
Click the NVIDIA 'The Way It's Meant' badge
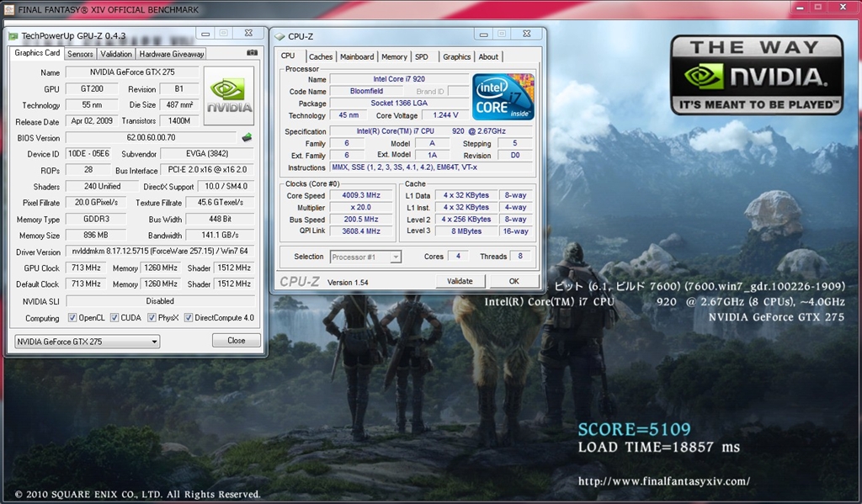[756, 75]
